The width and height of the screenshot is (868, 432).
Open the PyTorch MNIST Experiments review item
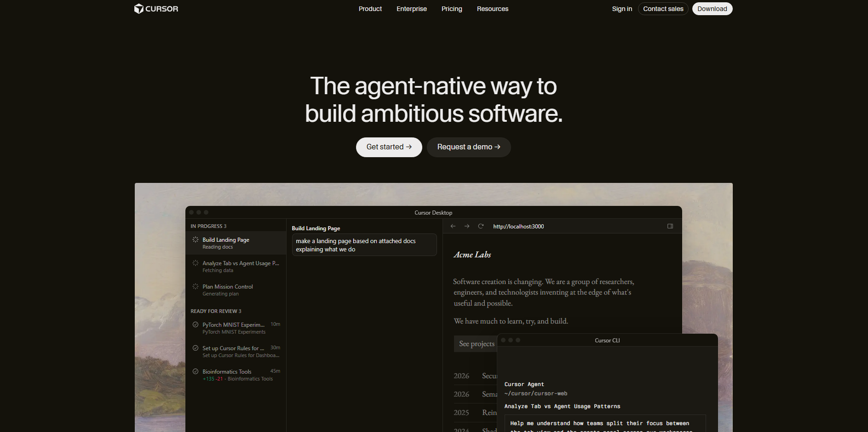click(x=236, y=328)
